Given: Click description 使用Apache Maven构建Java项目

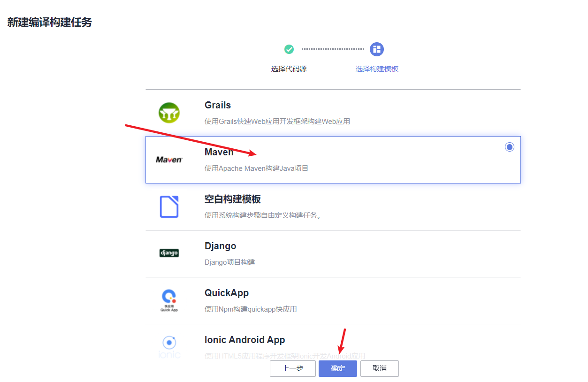Looking at the screenshot, I should coord(257,168).
